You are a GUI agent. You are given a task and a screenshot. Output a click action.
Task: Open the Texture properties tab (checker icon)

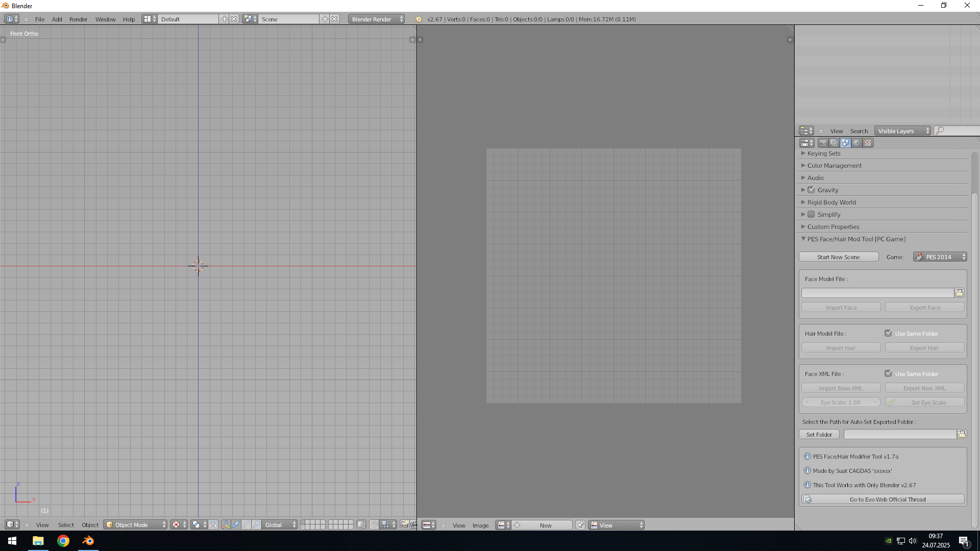click(868, 143)
